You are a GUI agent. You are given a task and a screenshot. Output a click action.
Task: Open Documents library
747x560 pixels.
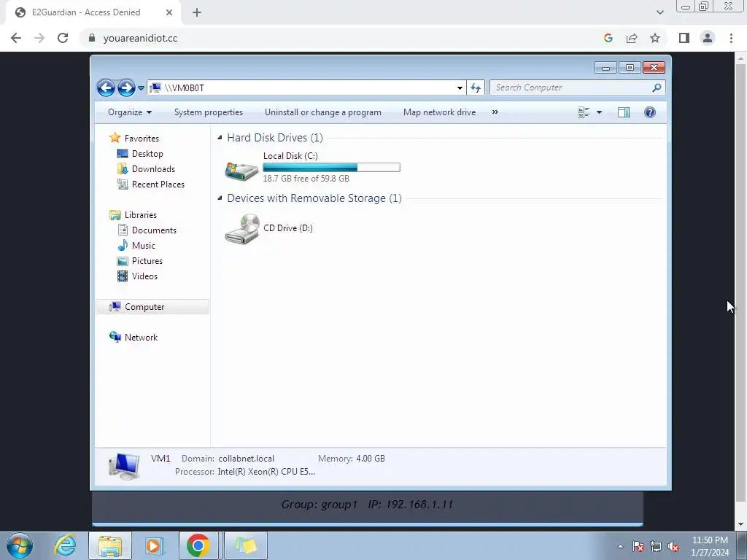pos(154,230)
